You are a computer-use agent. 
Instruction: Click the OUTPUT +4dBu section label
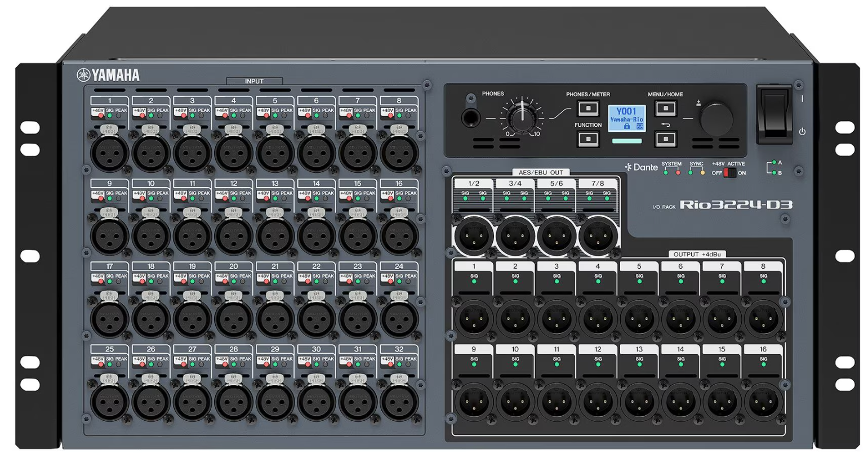[x=697, y=255]
